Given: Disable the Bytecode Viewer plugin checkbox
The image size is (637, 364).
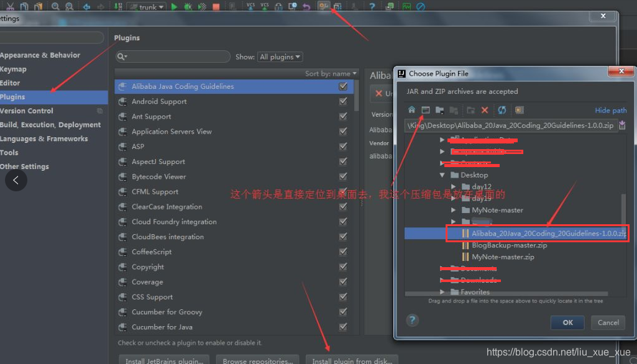Looking at the screenshot, I should tap(343, 176).
